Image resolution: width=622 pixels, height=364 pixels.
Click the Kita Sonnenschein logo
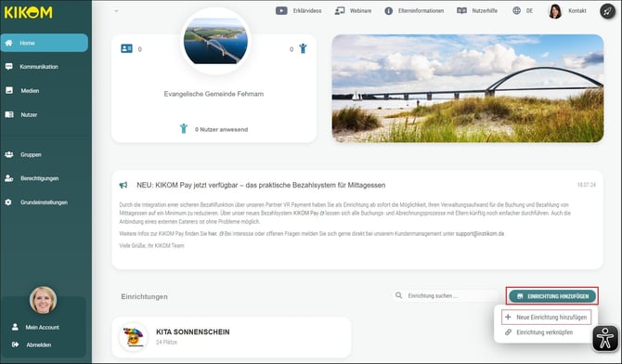click(134, 337)
